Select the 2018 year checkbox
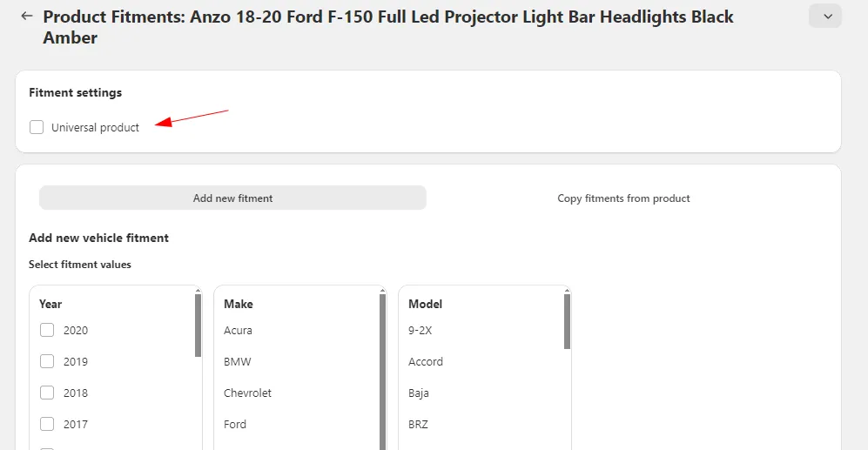The width and height of the screenshot is (868, 450). [x=47, y=393]
